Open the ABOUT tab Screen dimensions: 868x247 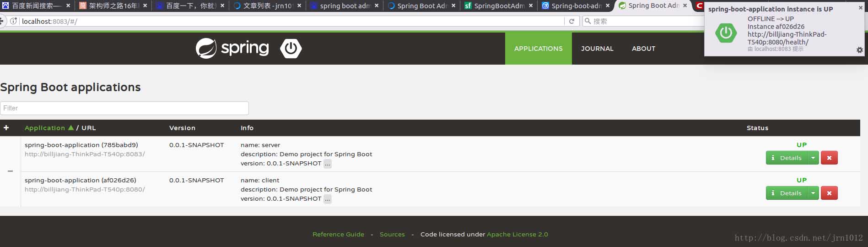(x=643, y=49)
